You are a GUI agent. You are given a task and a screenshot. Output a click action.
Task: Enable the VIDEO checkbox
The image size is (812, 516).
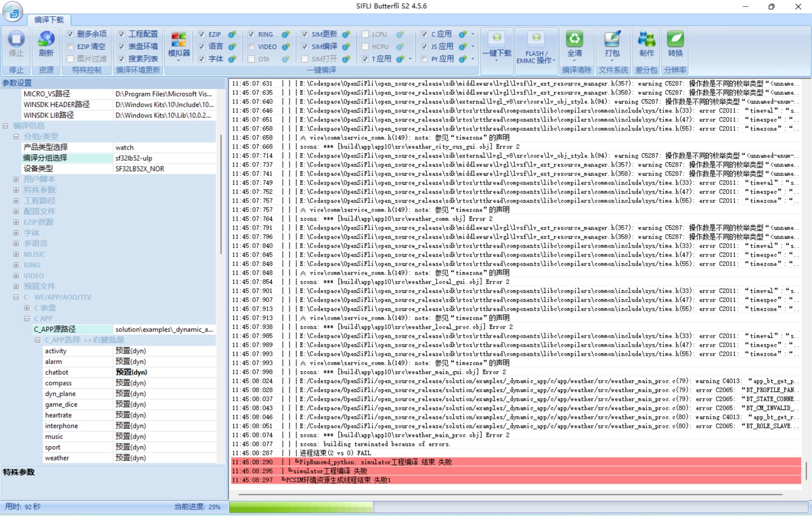pos(251,47)
